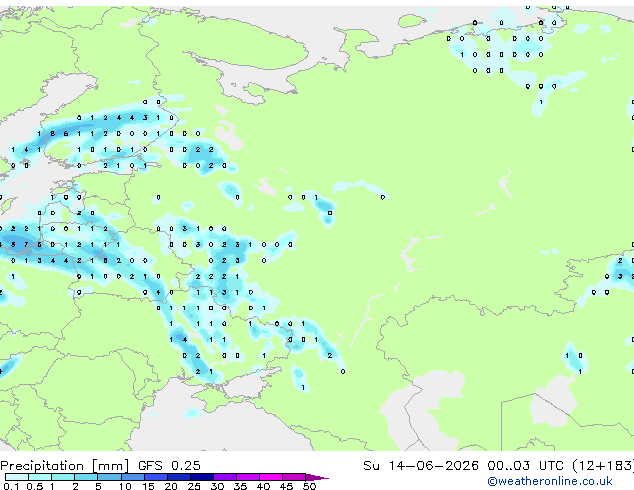Select the 2 to 5 mm legend color

pos(86,477)
